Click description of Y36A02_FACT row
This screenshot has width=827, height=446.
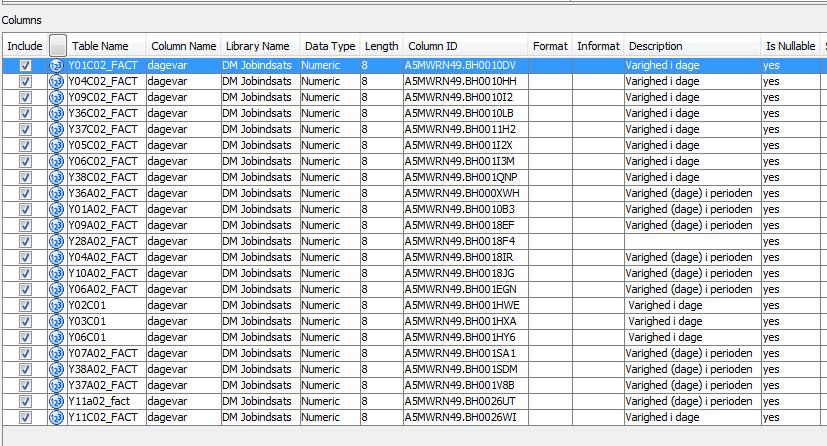[693, 193]
